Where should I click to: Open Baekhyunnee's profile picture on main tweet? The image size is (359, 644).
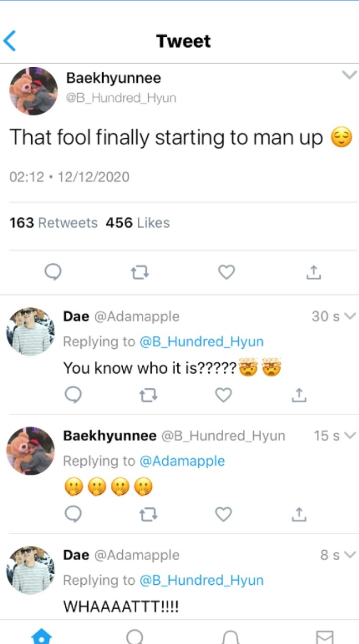click(x=33, y=91)
